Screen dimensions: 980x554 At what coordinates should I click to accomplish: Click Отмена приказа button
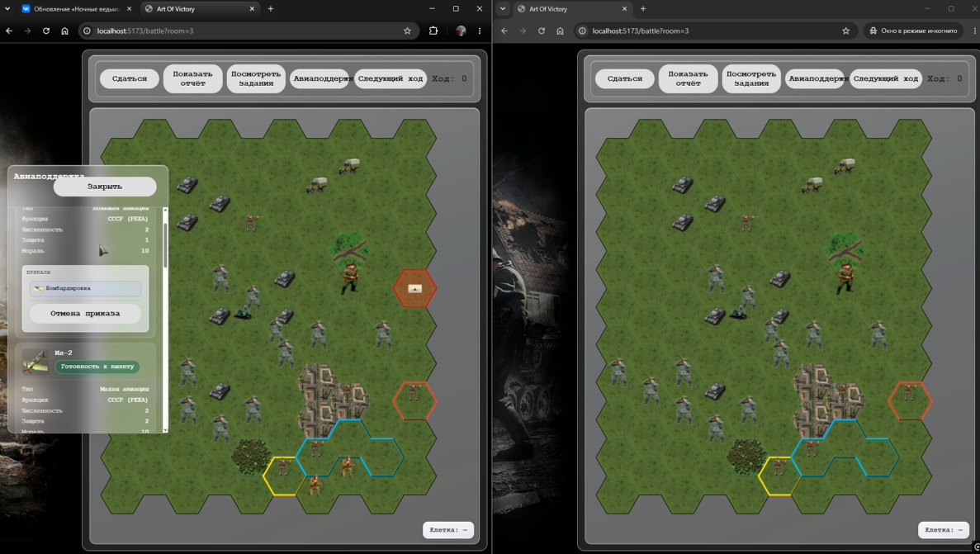(85, 313)
